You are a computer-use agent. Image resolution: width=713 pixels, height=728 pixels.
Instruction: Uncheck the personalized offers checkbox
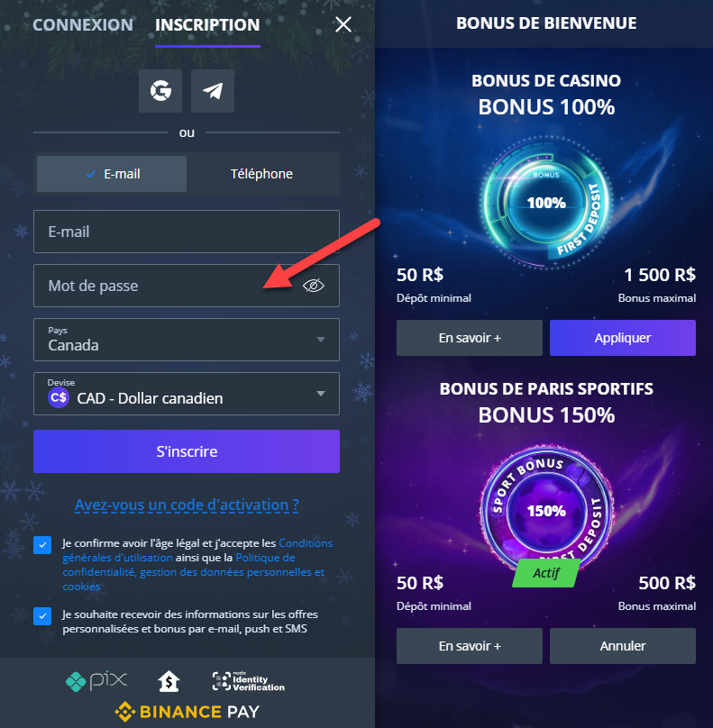42,616
